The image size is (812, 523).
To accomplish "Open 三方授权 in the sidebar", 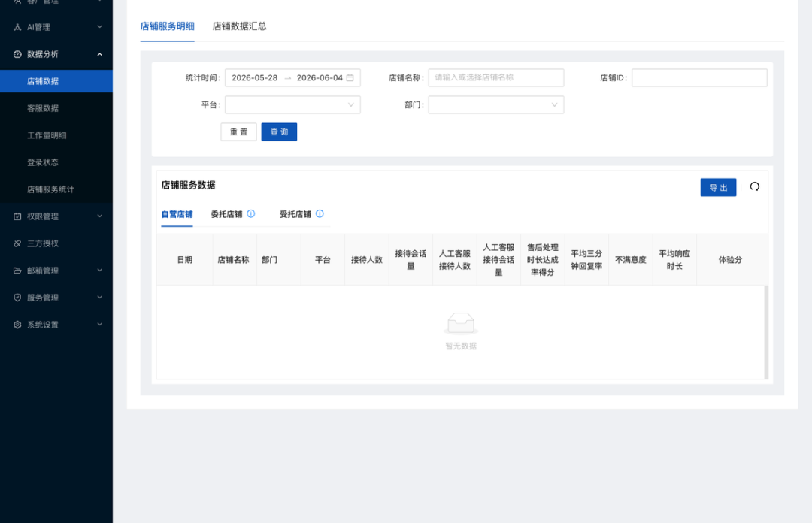I will point(56,243).
